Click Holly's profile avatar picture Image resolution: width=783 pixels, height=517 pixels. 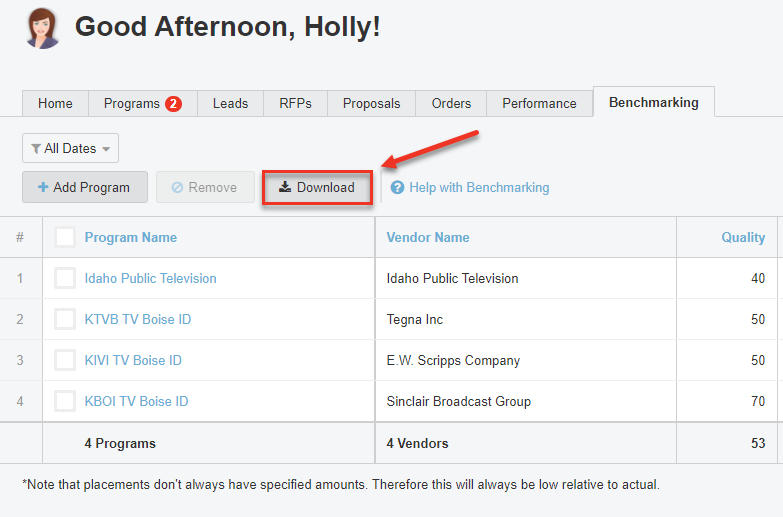point(42,28)
